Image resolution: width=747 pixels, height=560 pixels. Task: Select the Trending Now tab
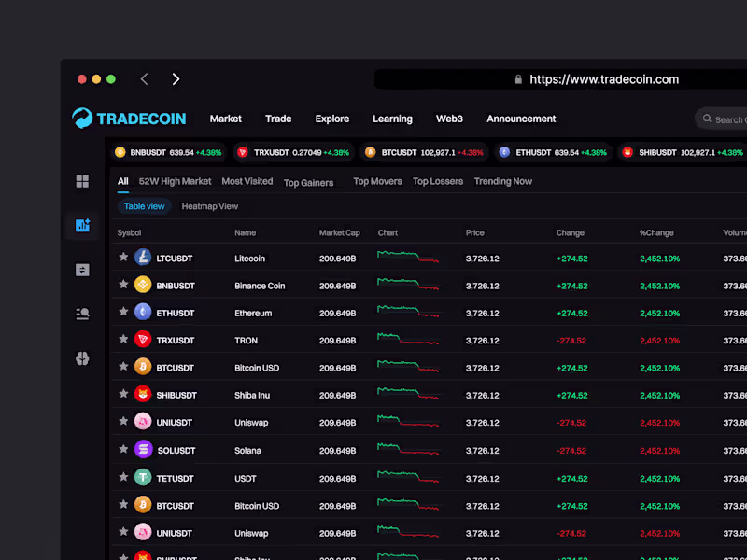pyautogui.click(x=503, y=181)
